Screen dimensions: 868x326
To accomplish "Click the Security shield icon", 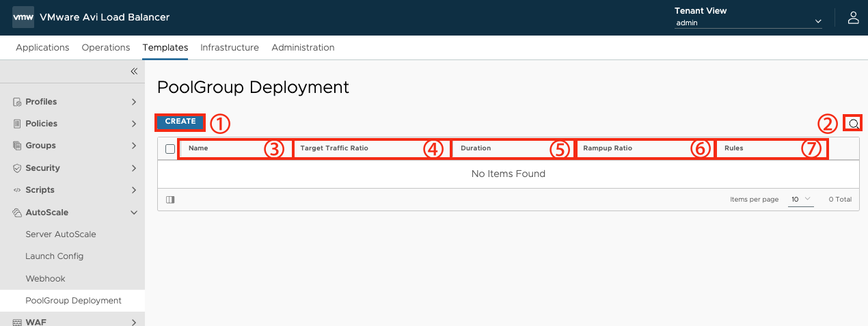I will 18,168.
